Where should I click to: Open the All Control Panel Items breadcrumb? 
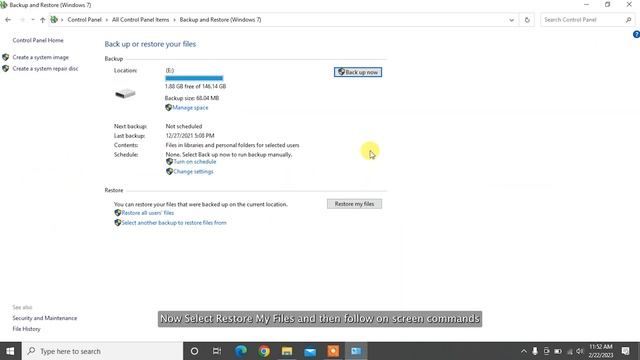pos(140,20)
